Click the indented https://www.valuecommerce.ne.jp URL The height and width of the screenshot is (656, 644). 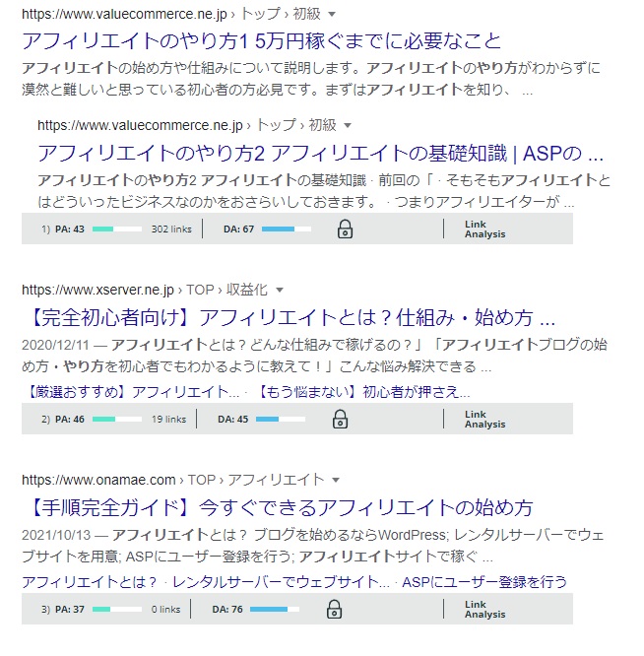pyautogui.click(x=140, y=125)
